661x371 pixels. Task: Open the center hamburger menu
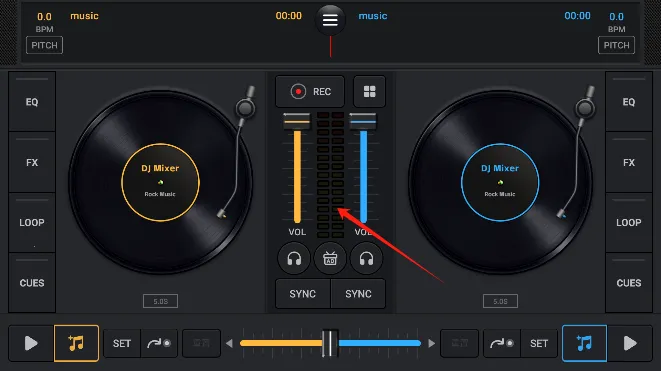point(330,19)
